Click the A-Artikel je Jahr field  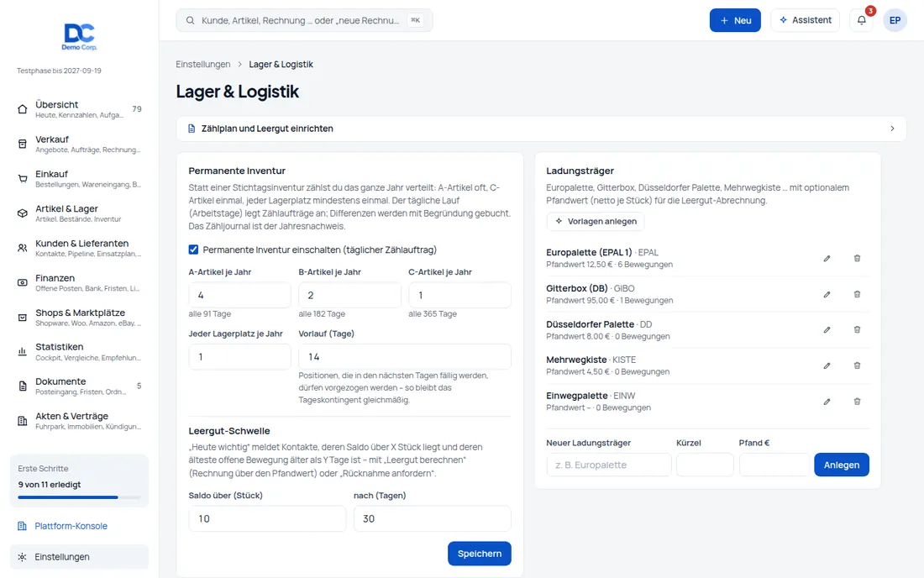(x=239, y=295)
